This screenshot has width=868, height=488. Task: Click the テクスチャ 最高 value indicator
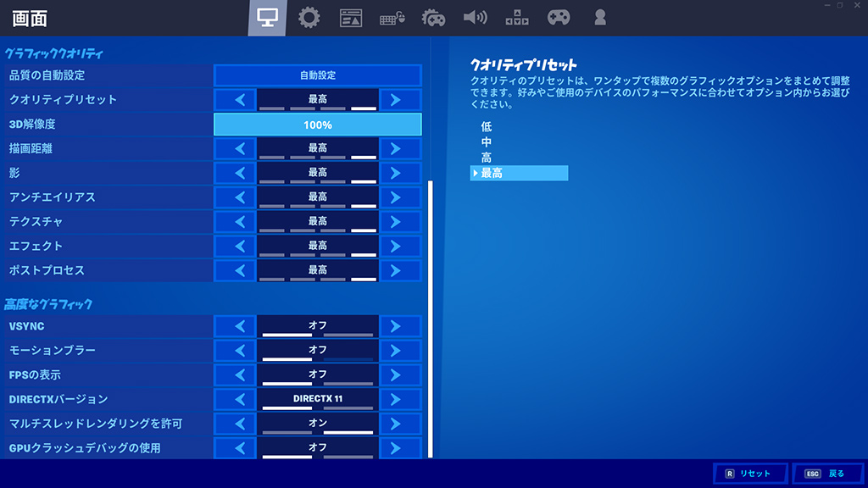[318, 221]
